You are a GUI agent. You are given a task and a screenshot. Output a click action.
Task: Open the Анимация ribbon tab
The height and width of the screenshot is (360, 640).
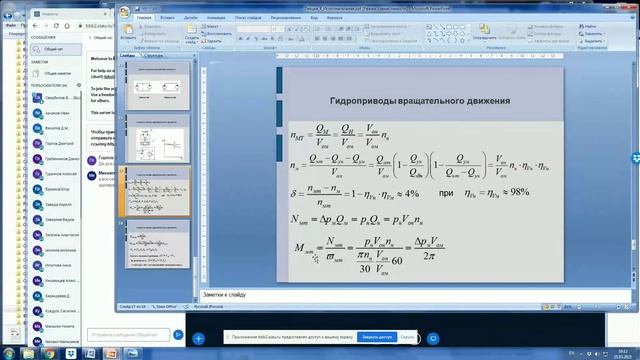(216, 18)
